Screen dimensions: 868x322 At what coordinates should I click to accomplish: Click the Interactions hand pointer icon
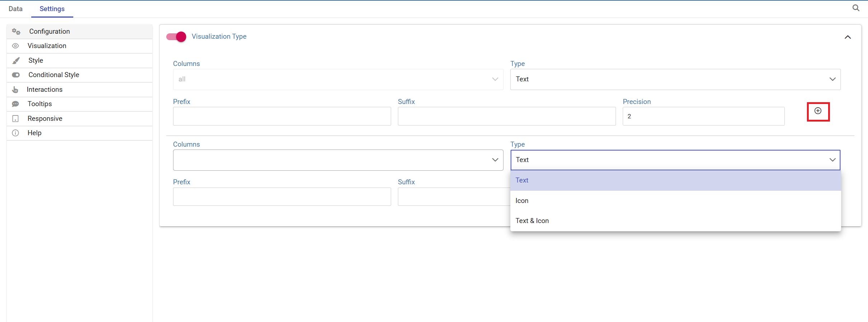click(x=15, y=90)
